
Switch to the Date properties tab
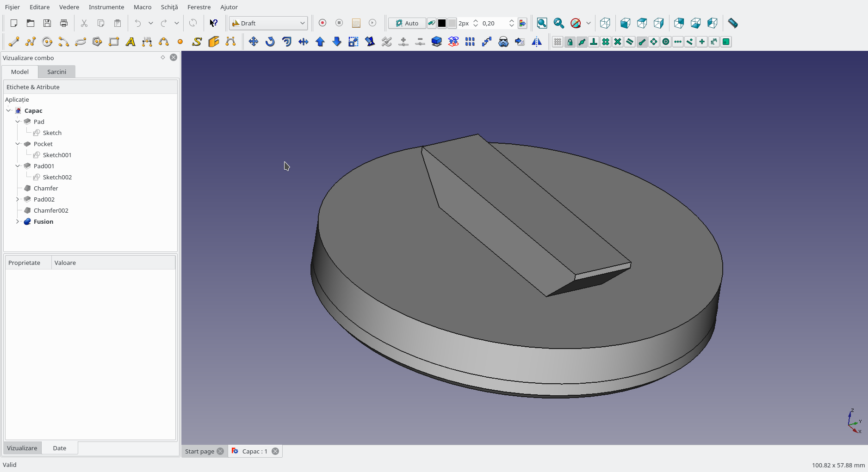(59, 448)
